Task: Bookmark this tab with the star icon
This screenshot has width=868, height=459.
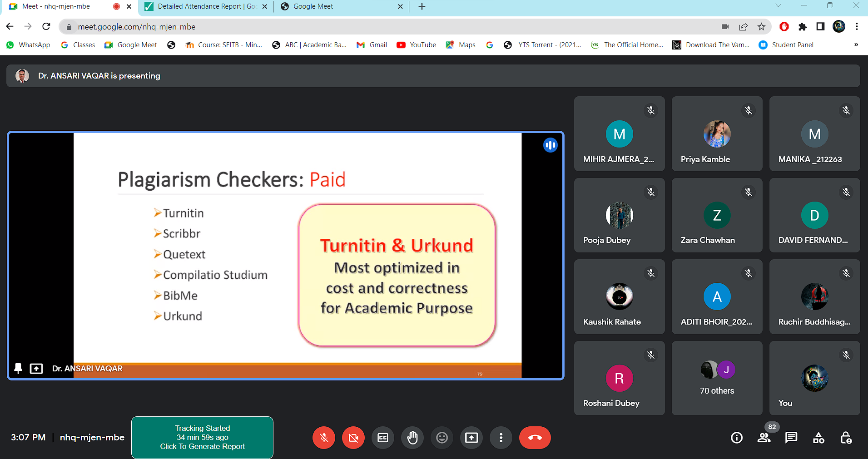Action: click(x=762, y=27)
